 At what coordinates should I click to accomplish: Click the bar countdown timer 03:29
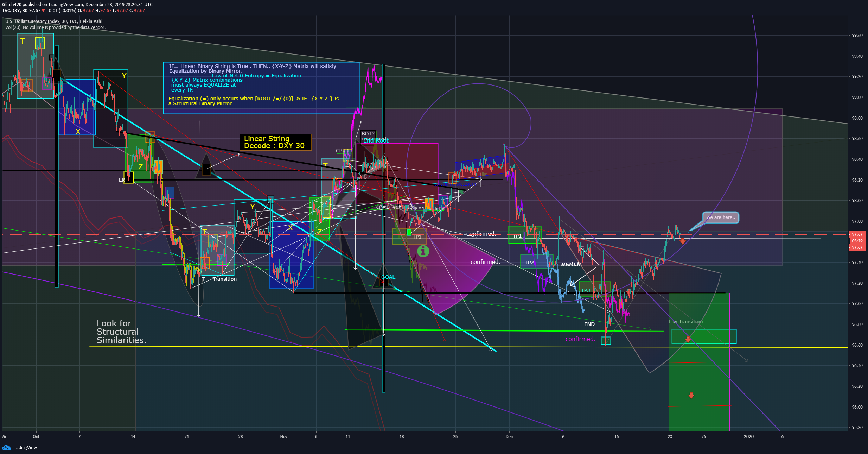(857, 241)
